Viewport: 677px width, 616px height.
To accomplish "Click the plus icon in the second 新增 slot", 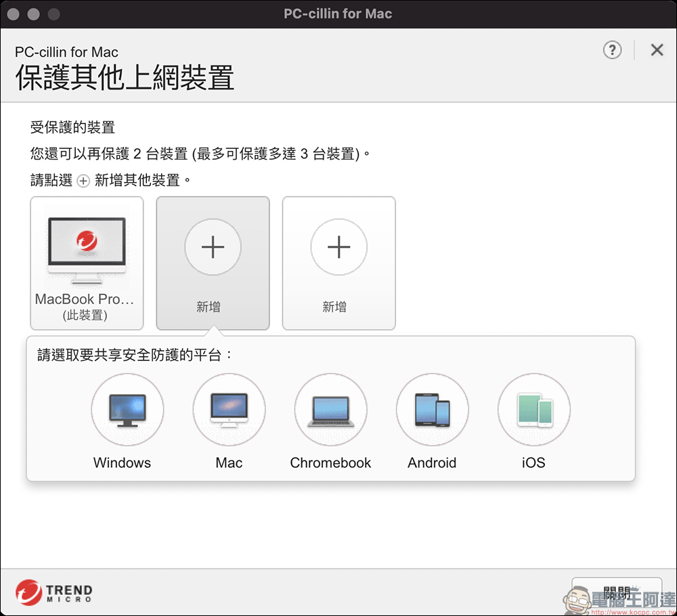I will (338, 248).
